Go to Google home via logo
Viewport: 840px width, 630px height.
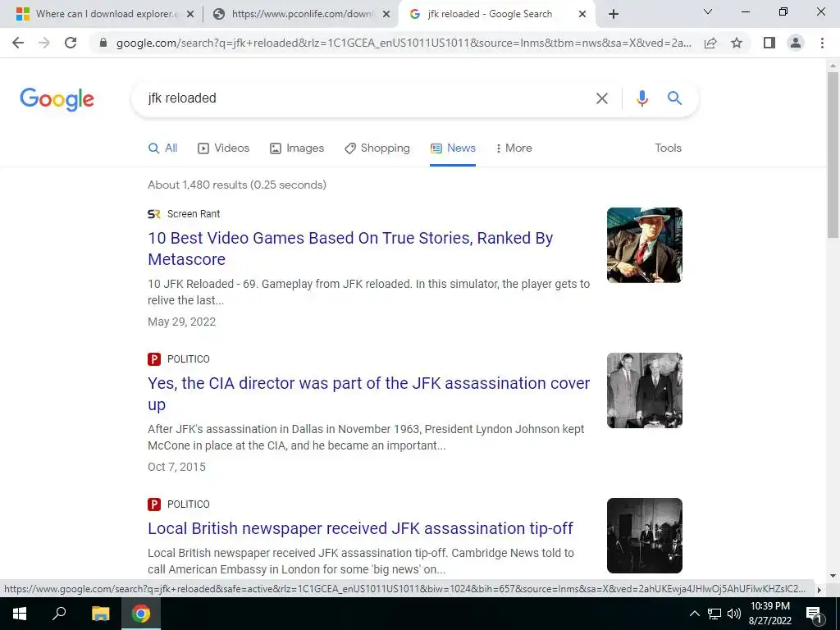[57, 99]
